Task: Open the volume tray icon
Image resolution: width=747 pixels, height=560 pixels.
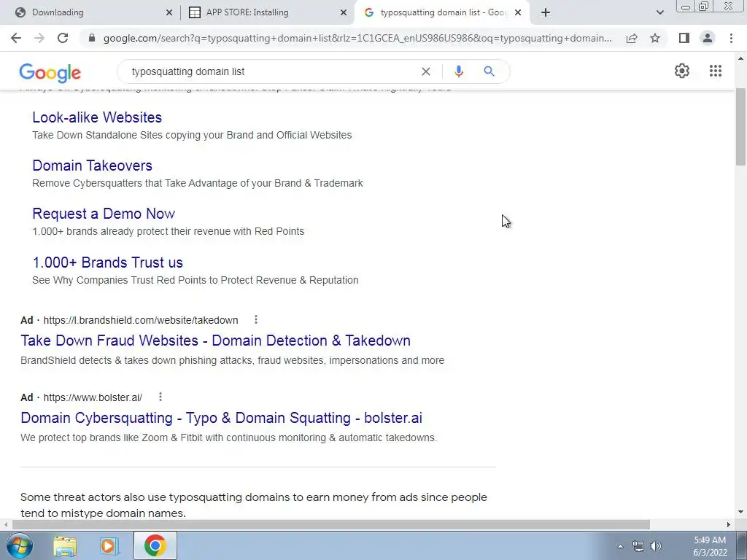Action: [x=656, y=546]
